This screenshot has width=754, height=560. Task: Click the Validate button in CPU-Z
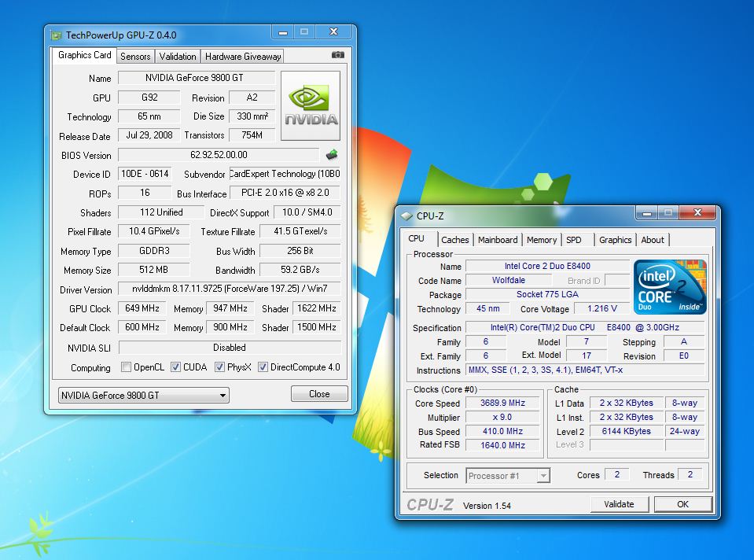[619, 504]
